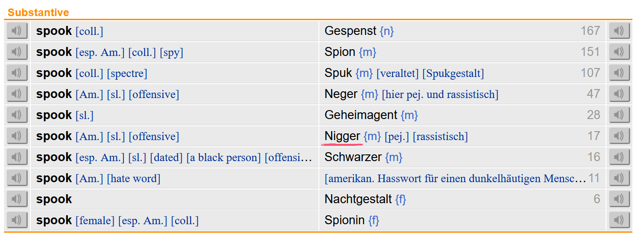Image resolution: width=644 pixels, height=243 pixels.
Task: Open the Nachtgestalt translation entry
Action: pos(358,199)
